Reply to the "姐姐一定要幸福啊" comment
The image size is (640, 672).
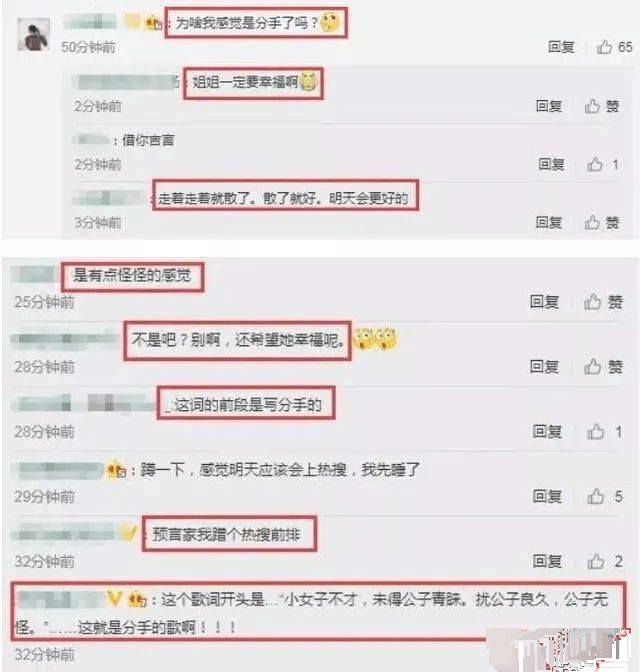(549, 106)
